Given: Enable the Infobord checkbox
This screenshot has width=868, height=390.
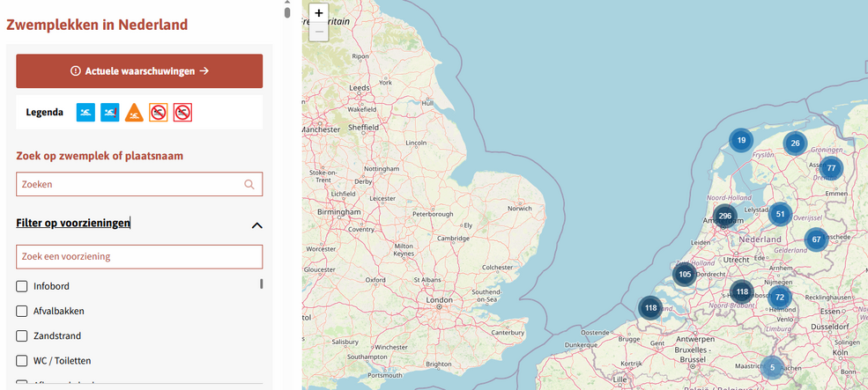Looking at the screenshot, I should 22,286.
